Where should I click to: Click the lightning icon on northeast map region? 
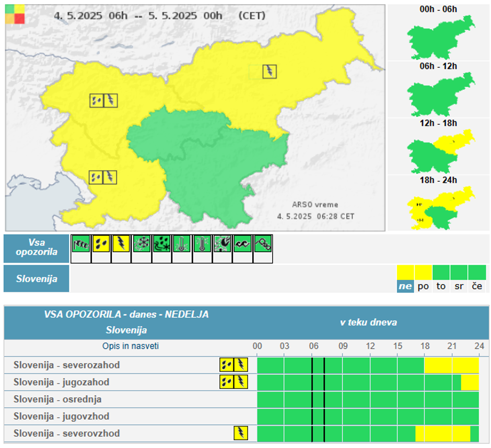pyautogui.click(x=270, y=72)
